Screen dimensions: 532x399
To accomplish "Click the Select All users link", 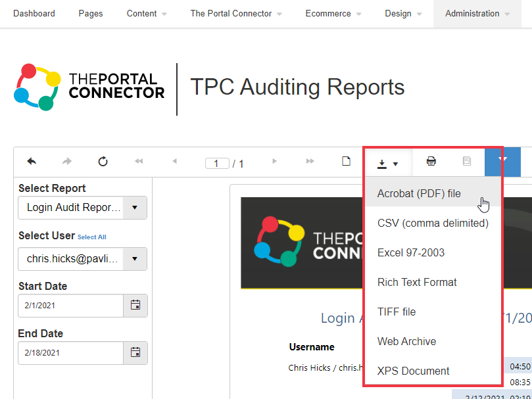I will click(91, 237).
